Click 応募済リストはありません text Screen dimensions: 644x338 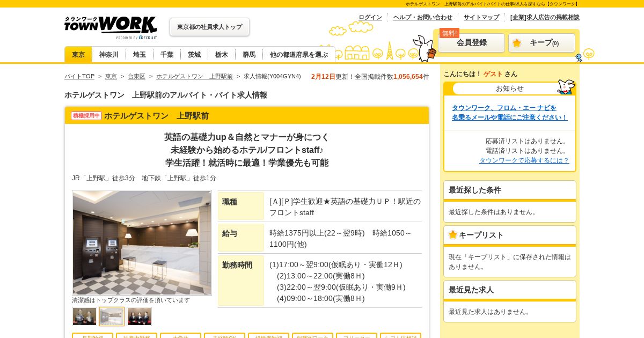(x=527, y=141)
